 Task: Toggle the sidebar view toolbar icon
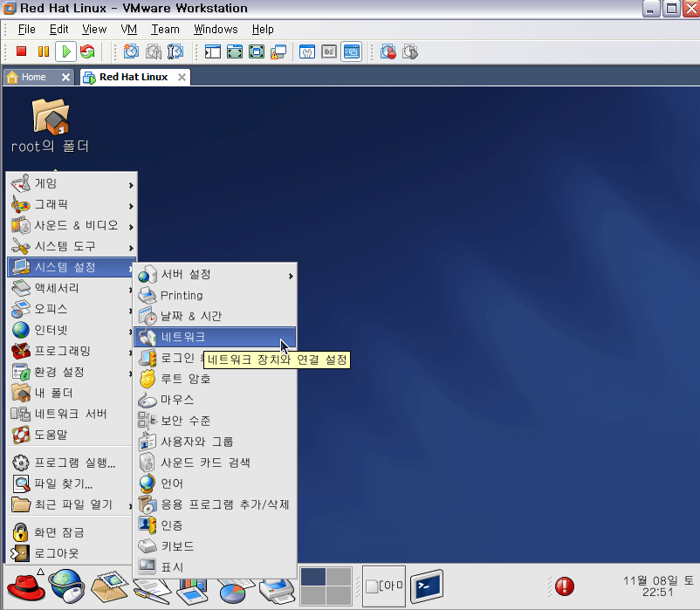pos(213,51)
